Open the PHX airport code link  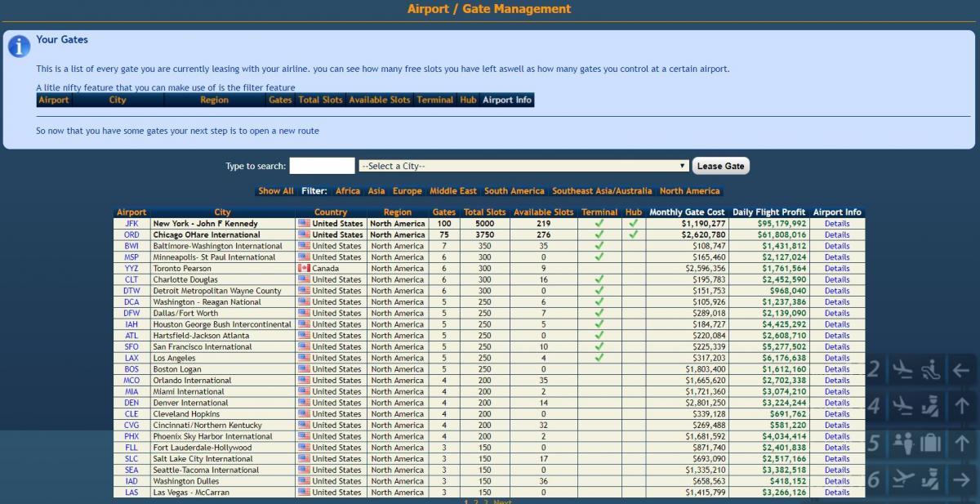click(x=131, y=436)
